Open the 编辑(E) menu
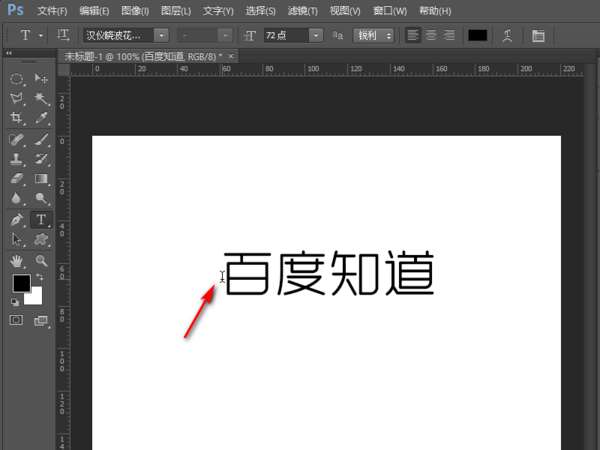This screenshot has width=600, height=450. point(94,11)
